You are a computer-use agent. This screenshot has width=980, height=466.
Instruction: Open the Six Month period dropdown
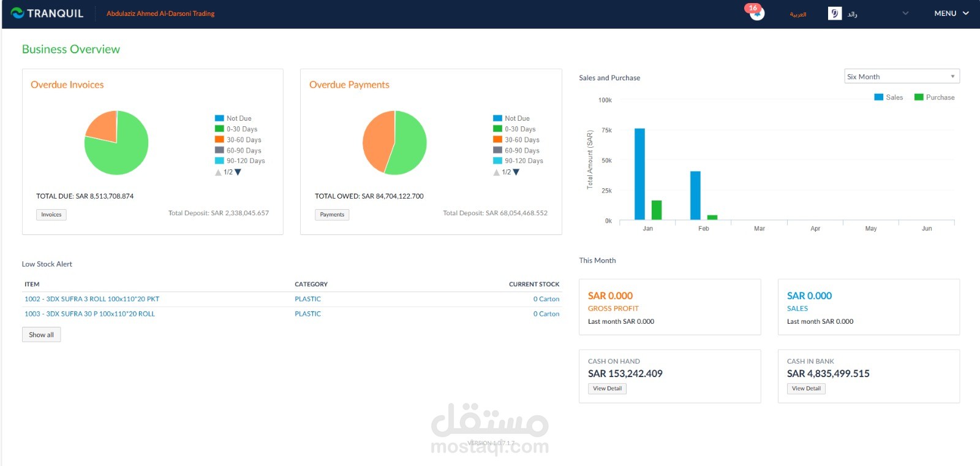(x=902, y=77)
